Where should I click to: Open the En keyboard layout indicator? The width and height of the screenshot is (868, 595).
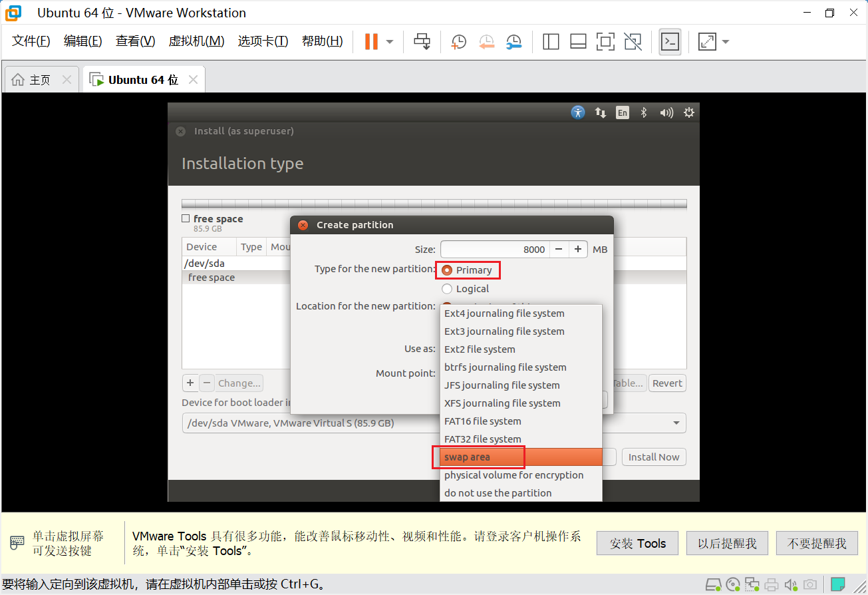click(622, 112)
